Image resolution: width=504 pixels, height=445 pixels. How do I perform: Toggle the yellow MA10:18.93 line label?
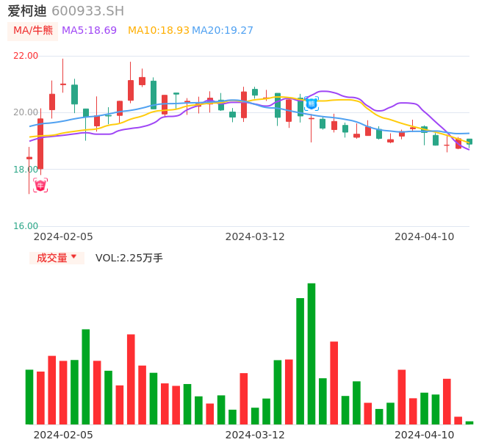pos(159,31)
